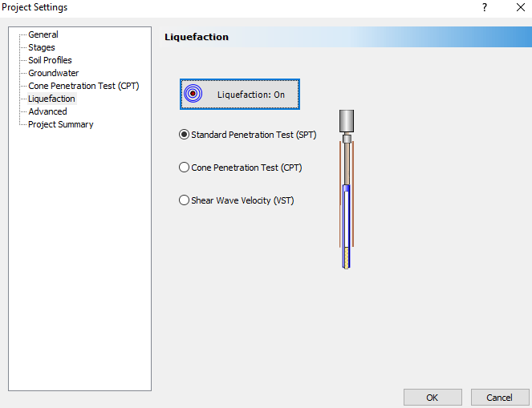Confirm settings with the OK button
The image size is (532, 408).
click(x=433, y=398)
